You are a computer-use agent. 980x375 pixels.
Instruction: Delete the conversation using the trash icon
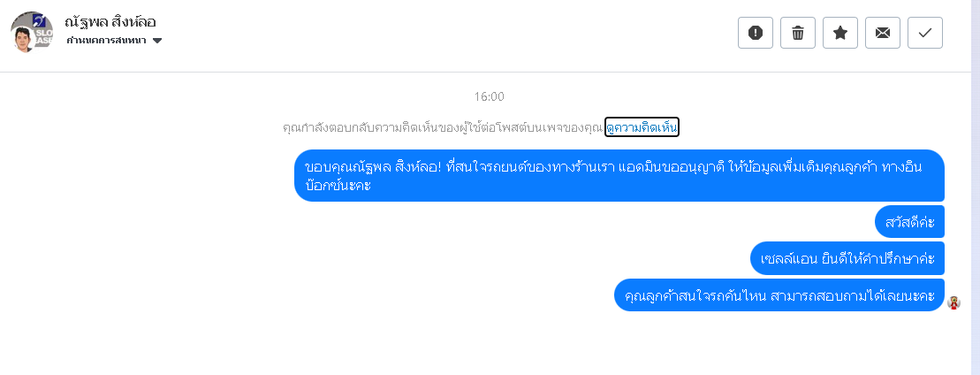(798, 33)
